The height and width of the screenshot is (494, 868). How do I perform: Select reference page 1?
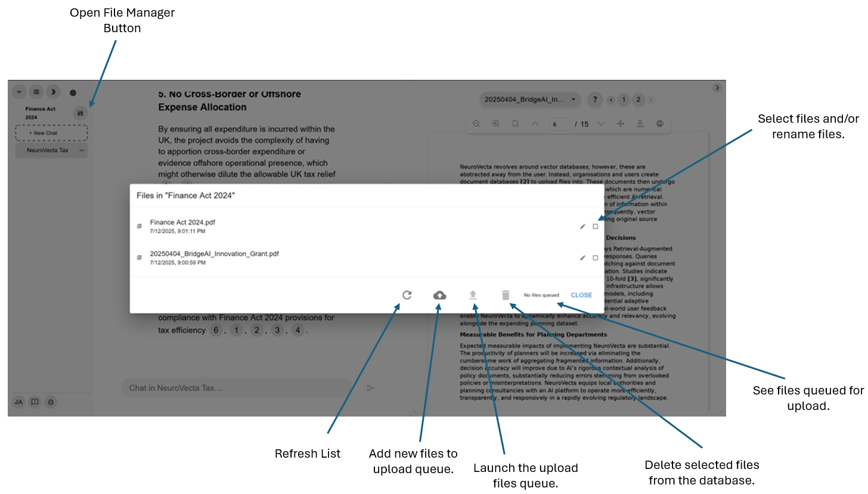[x=624, y=100]
